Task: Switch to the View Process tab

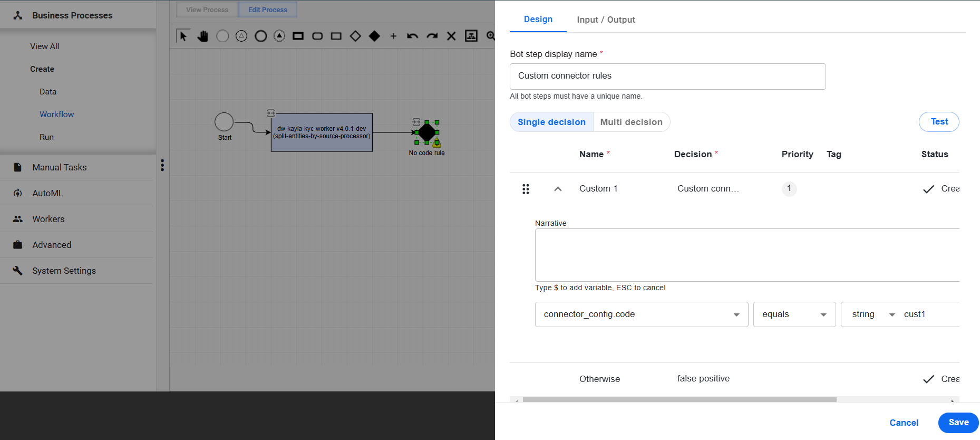Action: tap(207, 9)
